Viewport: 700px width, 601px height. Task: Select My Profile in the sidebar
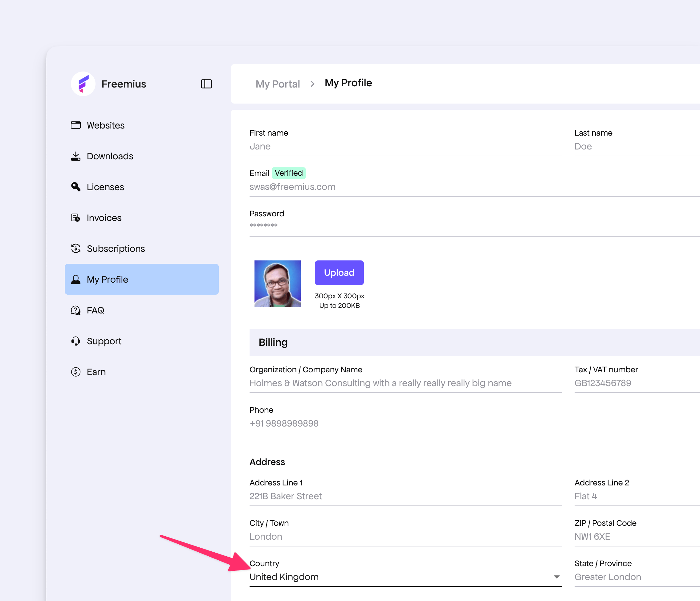[141, 279]
